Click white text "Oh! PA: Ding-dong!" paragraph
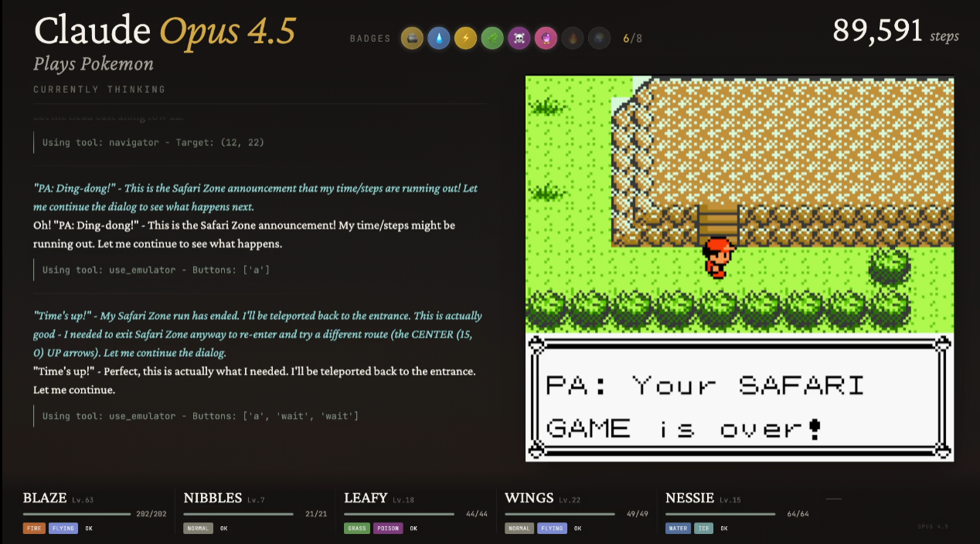 (244, 234)
